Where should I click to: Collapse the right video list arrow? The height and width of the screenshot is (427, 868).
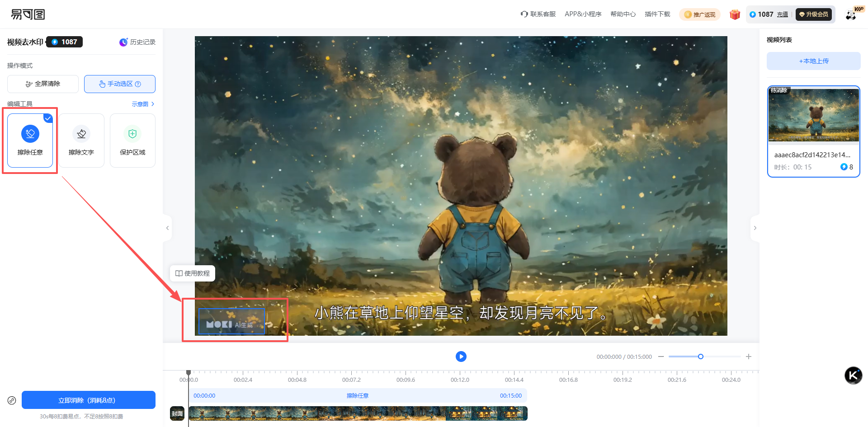point(755,228)
